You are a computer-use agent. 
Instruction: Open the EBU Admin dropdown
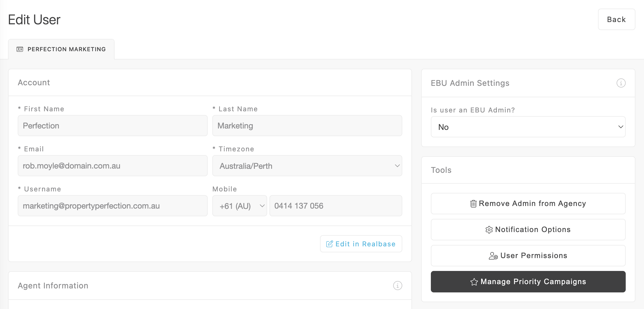pyautogui.click(x=528, y=127)
